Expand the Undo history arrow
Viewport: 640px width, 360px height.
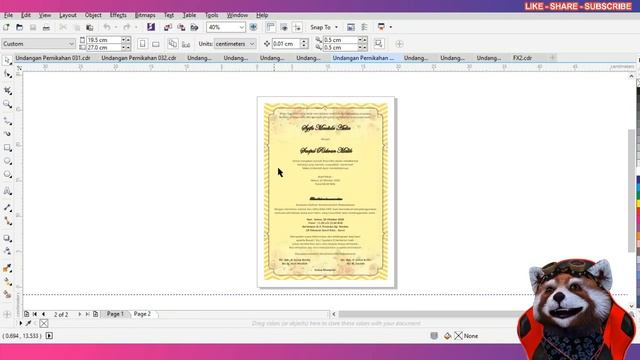(x=116, y=27)
